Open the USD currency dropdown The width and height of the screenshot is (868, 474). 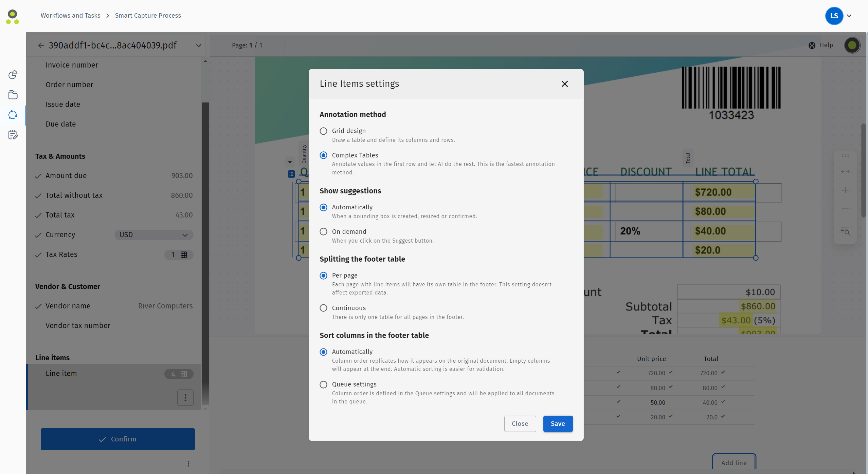click(154, 235)
